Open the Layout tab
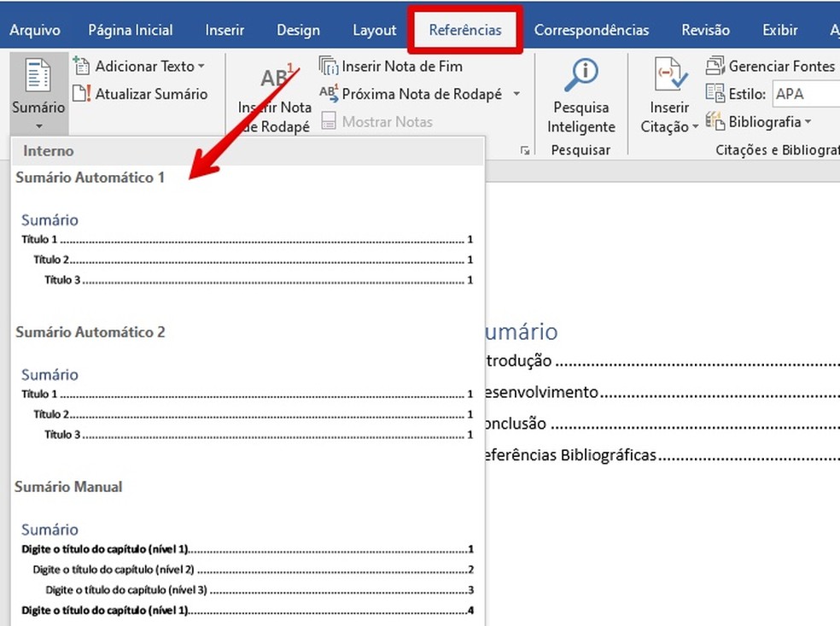This screenshot has height=626, width=840. pos(374,30)
